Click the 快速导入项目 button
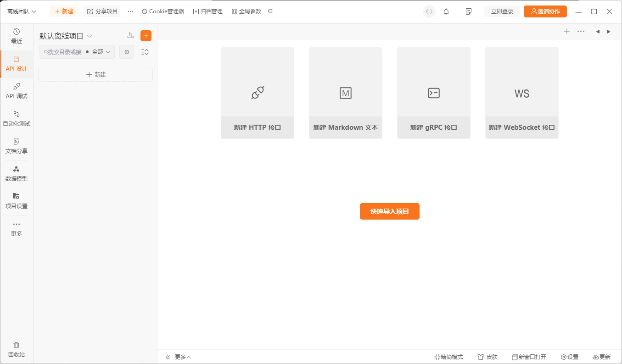The height and width of the screenshot is (364, 622). point(389,211)
